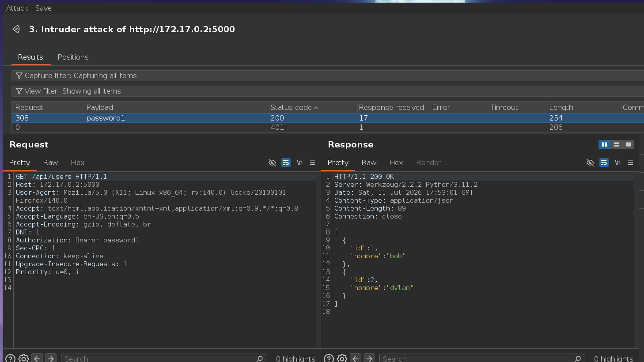Select Pretty view in Response panel

pyautogui.click(x=338, y=162)
